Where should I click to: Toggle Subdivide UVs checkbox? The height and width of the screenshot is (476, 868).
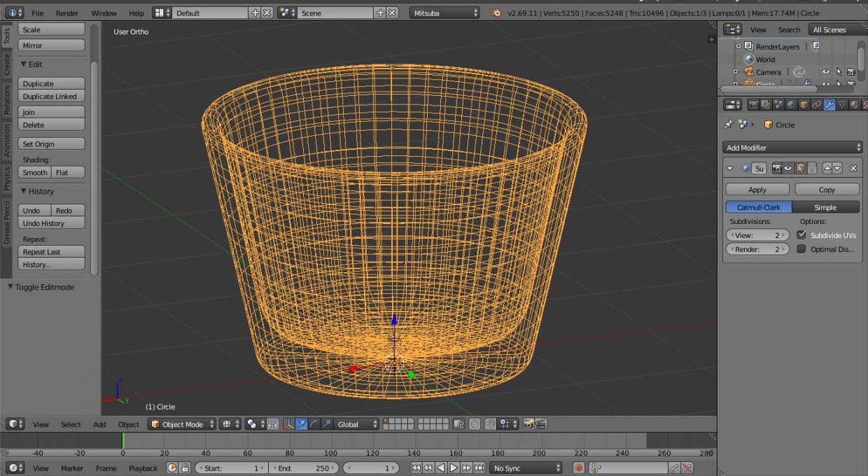click(801, 235)
